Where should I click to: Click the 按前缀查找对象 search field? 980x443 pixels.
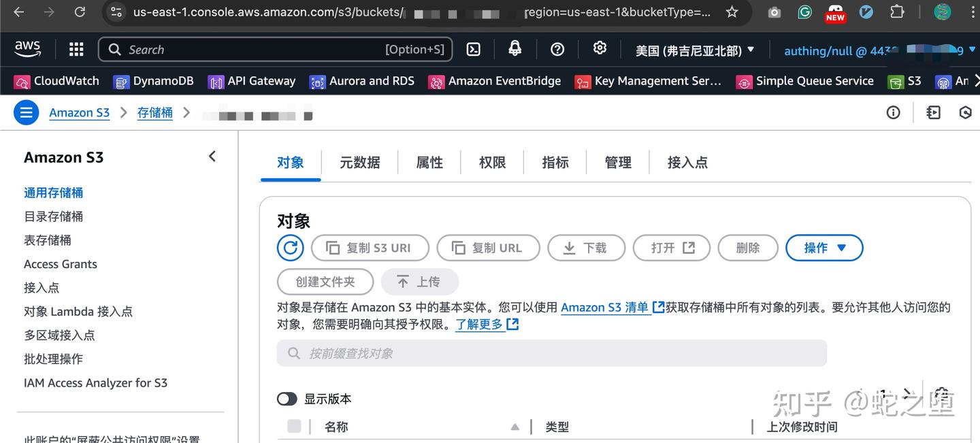click(551, 353)
